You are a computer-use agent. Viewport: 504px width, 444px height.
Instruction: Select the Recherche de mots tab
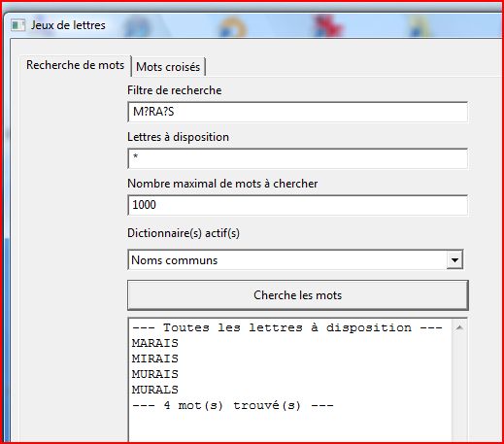[76, 65]
